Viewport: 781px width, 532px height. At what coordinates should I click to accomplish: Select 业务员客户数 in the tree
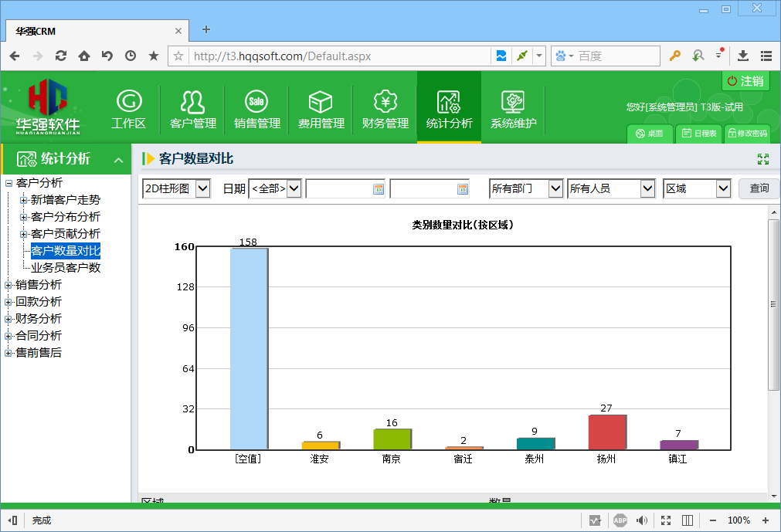pos(66,268)
